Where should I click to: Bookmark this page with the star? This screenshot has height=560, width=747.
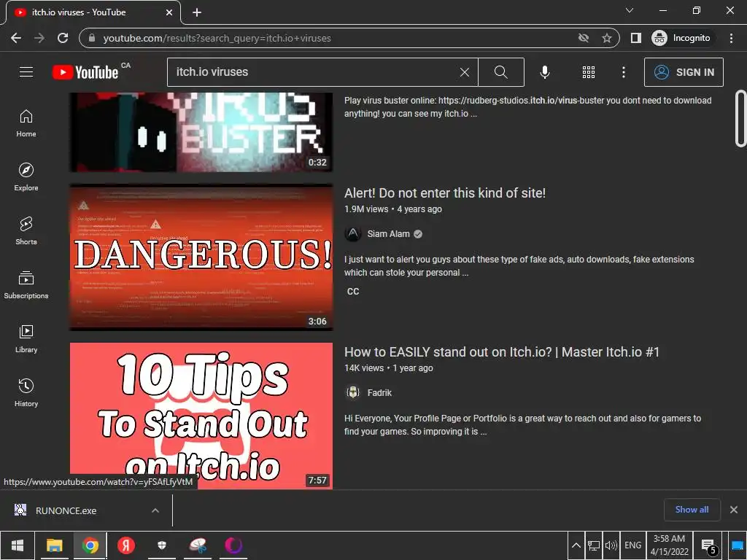click(606, 38)
